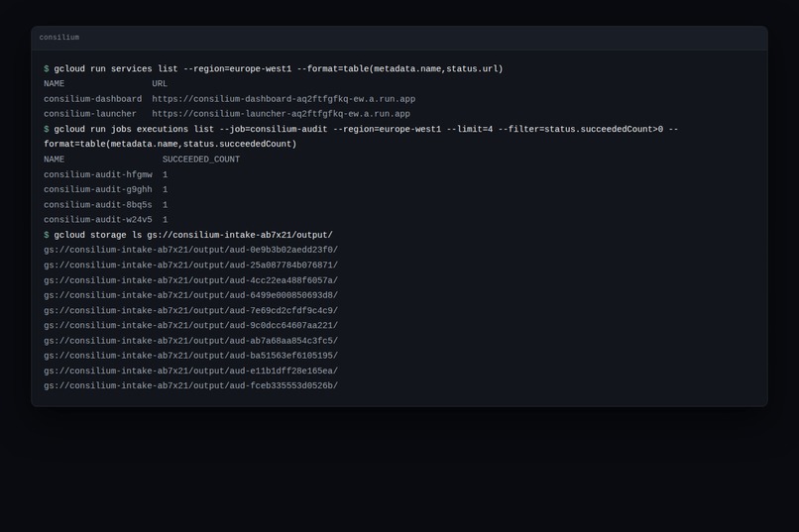Image resolution: width=799 pixels, height=532 pixels.
Task: Select path ending aud-9c0dcc64607aa221/
Action: [190, 325]
